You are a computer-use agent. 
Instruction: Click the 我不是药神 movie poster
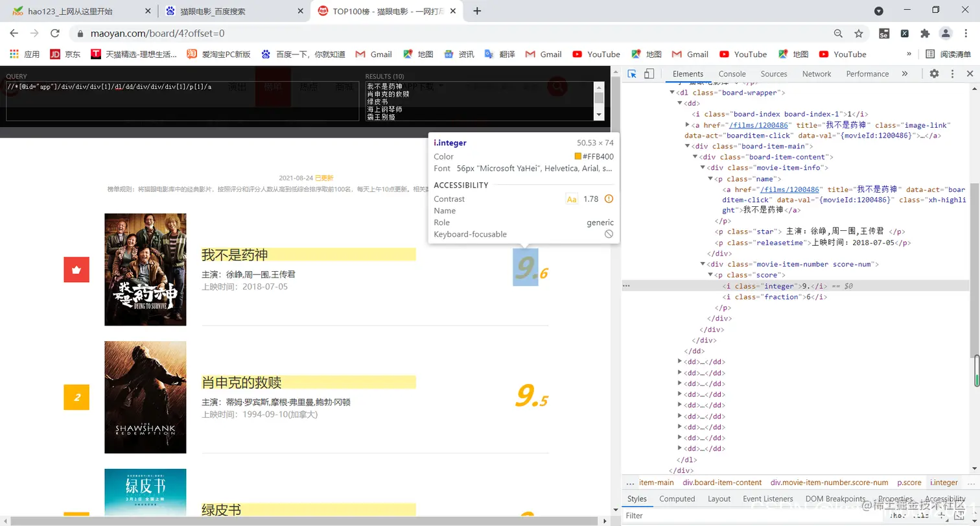click(145, 269)
